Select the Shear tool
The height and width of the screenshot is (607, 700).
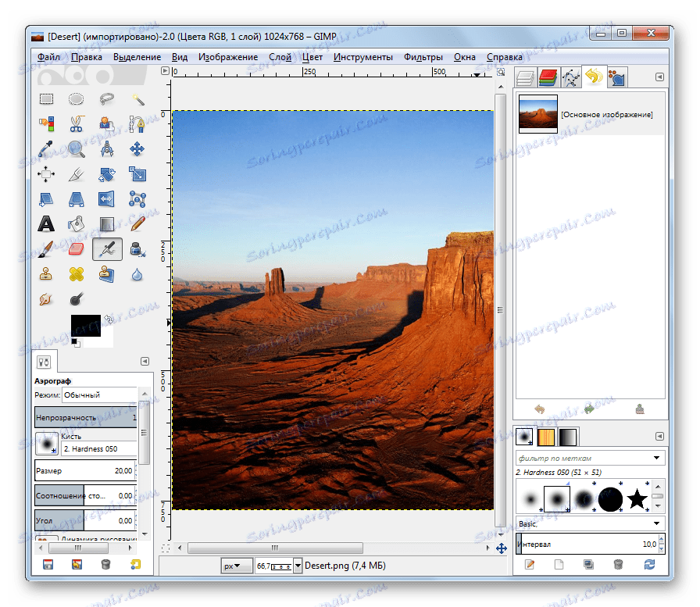(46, 199)
